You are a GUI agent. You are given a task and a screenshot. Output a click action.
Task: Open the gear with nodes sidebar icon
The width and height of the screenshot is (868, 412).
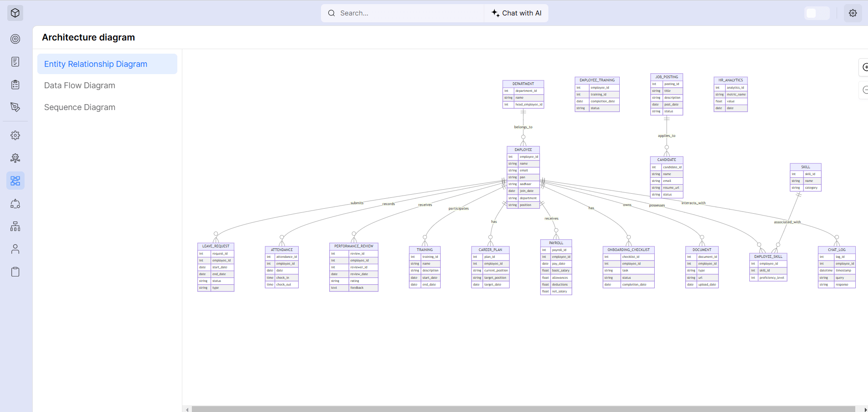point(15,158)
